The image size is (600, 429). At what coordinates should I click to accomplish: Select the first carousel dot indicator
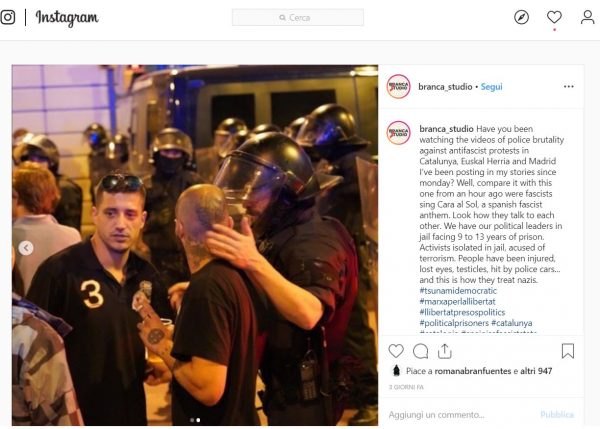(x=192, y=420)
